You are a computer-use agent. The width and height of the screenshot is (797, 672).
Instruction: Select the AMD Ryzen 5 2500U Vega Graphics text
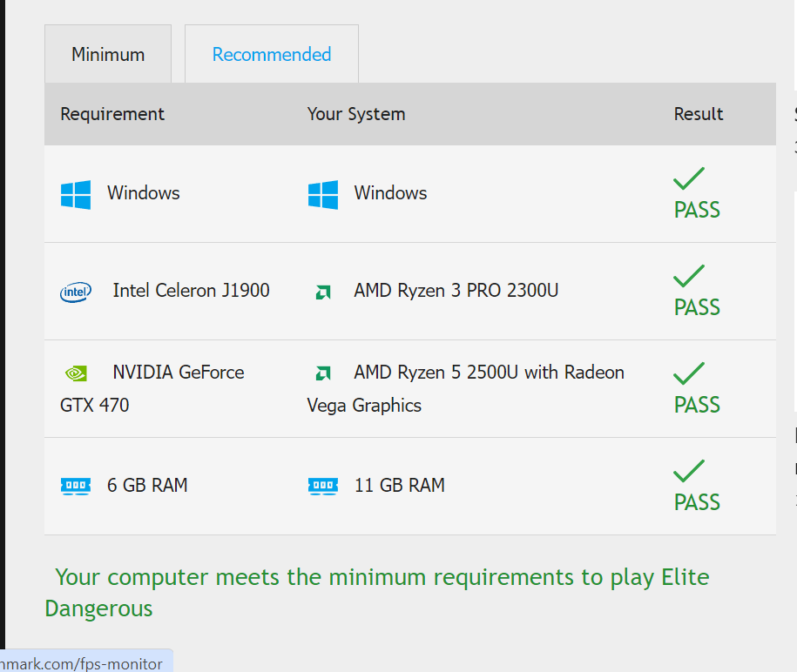pos(466,388)
